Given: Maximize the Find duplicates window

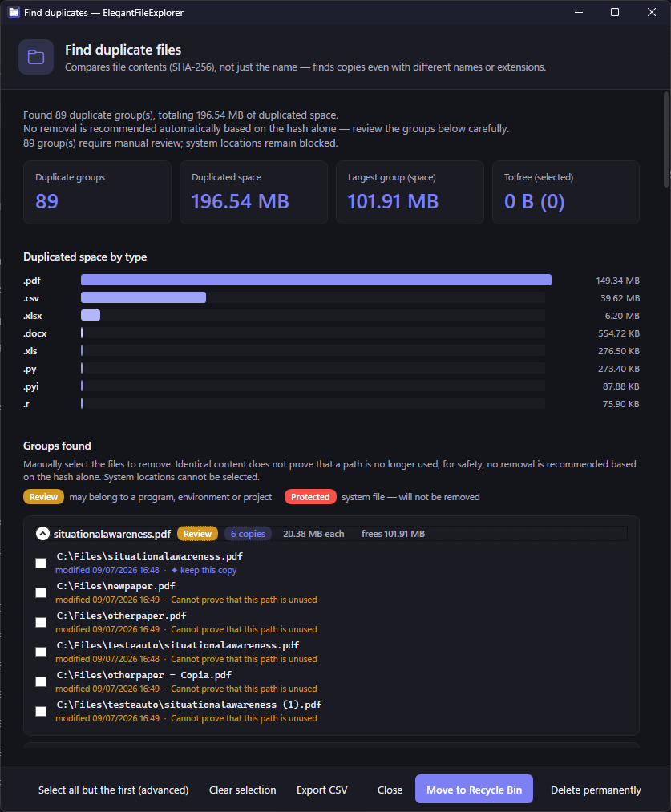Looking at the screenshot, I should (615, 12).
